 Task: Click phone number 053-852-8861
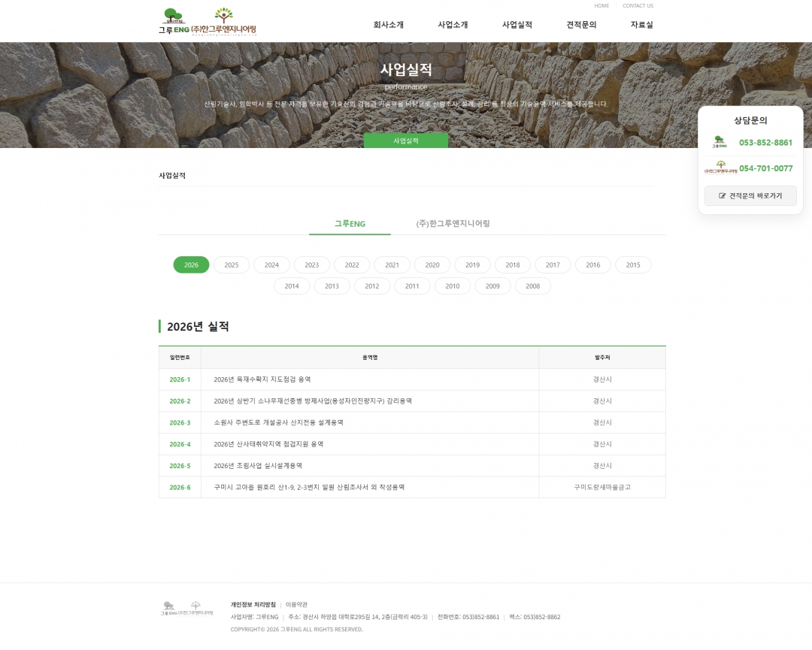point(765,142)
